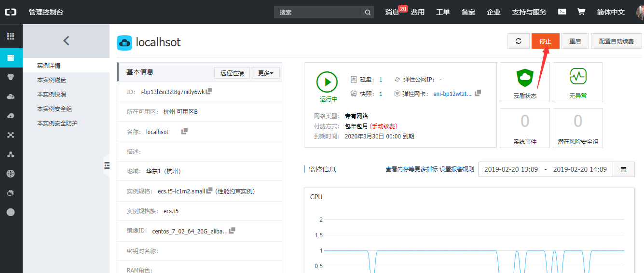The image size is (644, 273).
Task: Click the user avatar in top bar
Action: pyautogui.click(x=640, y=12)
